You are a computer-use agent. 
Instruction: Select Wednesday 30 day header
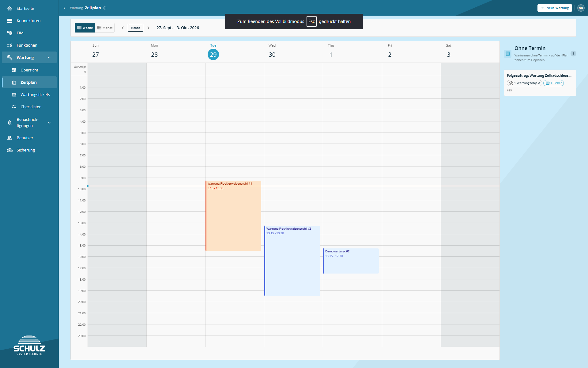pos(272,52)
